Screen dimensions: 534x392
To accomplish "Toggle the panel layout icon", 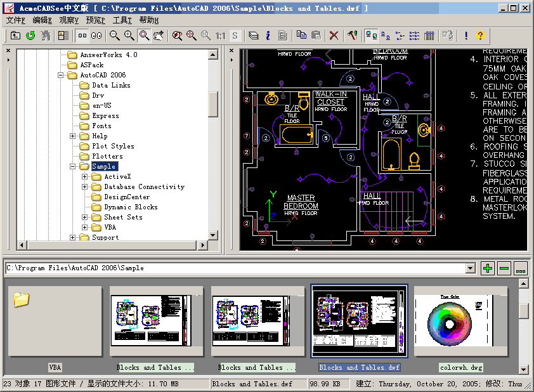I will pos(63,36).
